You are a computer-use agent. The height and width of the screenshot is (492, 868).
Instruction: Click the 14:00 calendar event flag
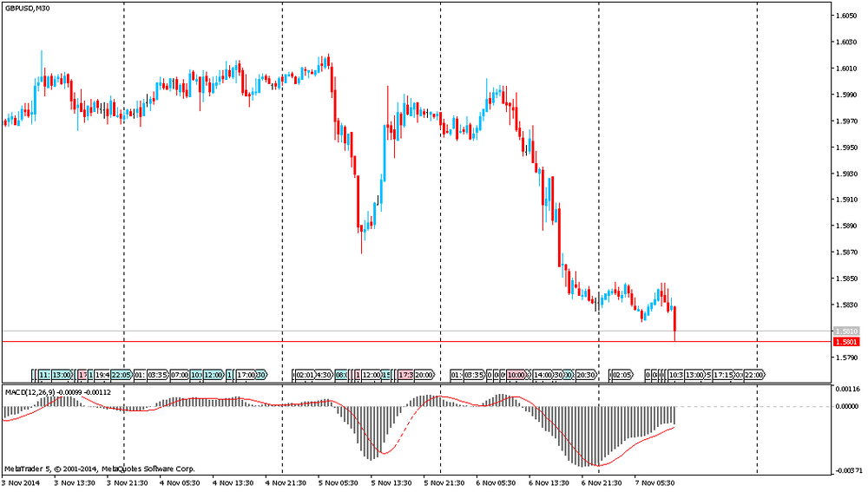pos(542,375)
